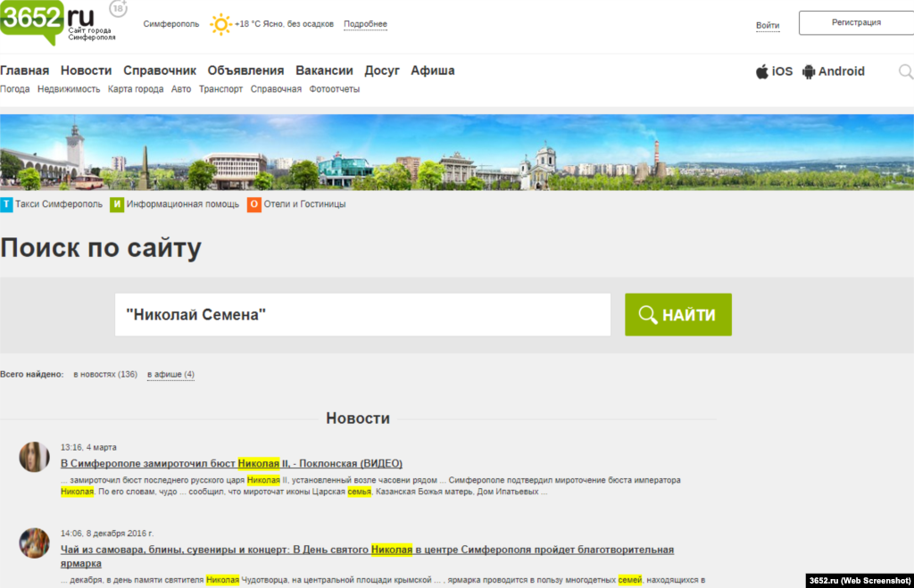Click the Регистрация button
The width and height of the screenshot is (914, 588).
(855, 22)
